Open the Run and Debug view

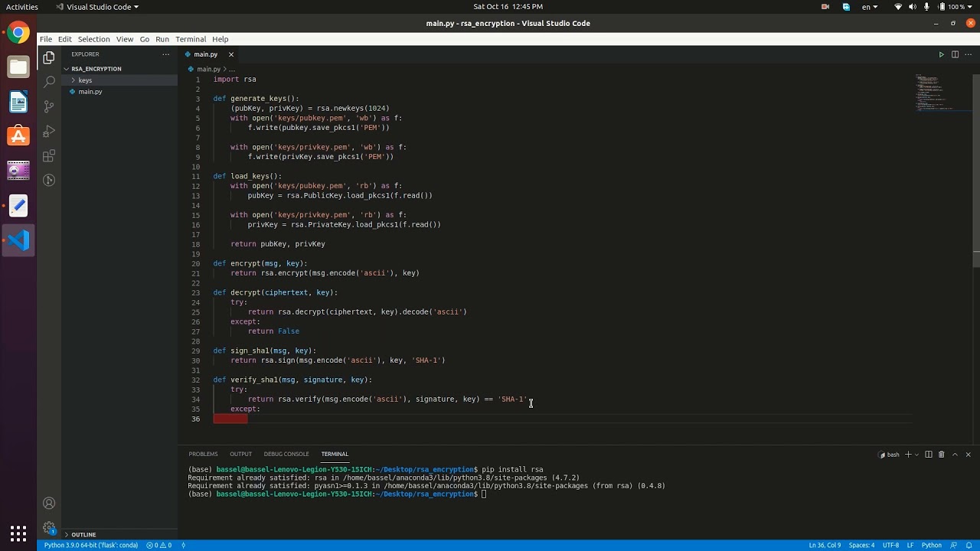pyautogui.click(x=49, y=131)
